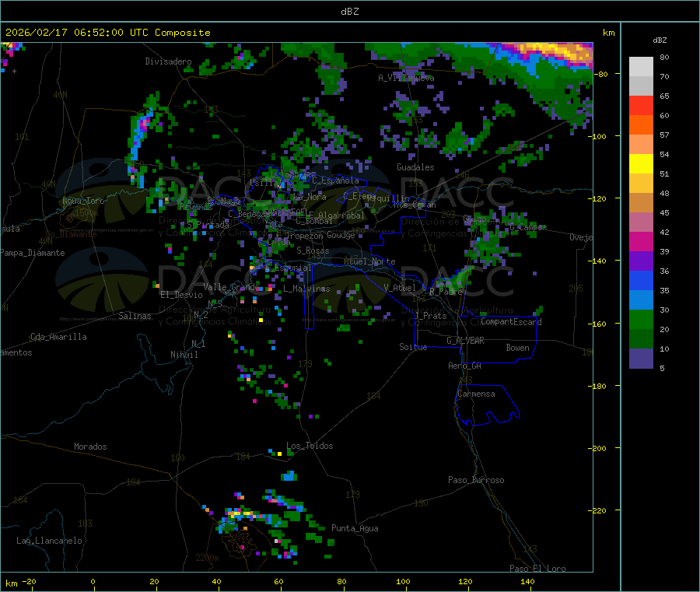
Task: Select the 'CompantEscard' label
Action: (x=511, y=321)
